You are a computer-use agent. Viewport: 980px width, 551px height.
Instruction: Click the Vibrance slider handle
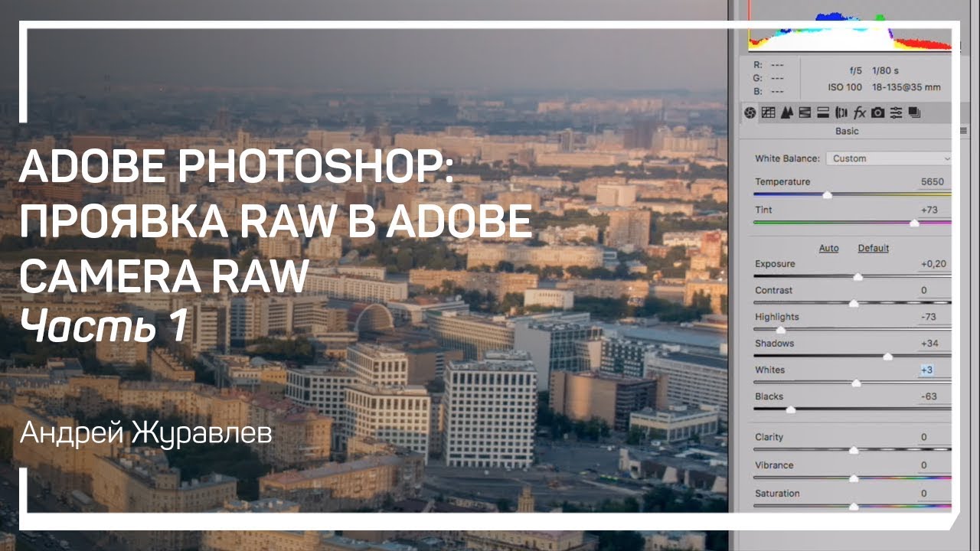pos(854,479)
